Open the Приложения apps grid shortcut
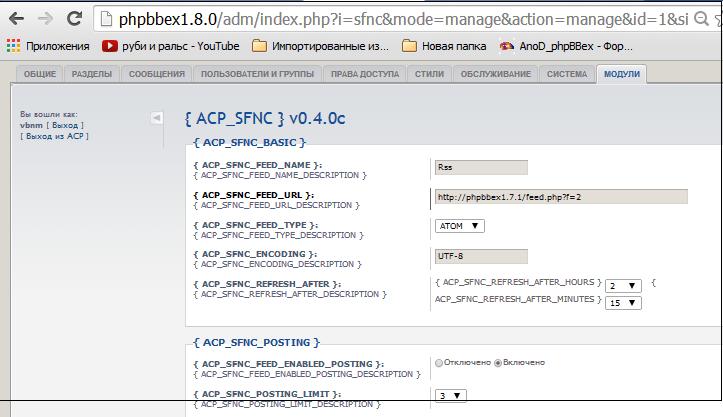This screenshot has height=417, width=723. pyautogui.click(x=13, y=46)
